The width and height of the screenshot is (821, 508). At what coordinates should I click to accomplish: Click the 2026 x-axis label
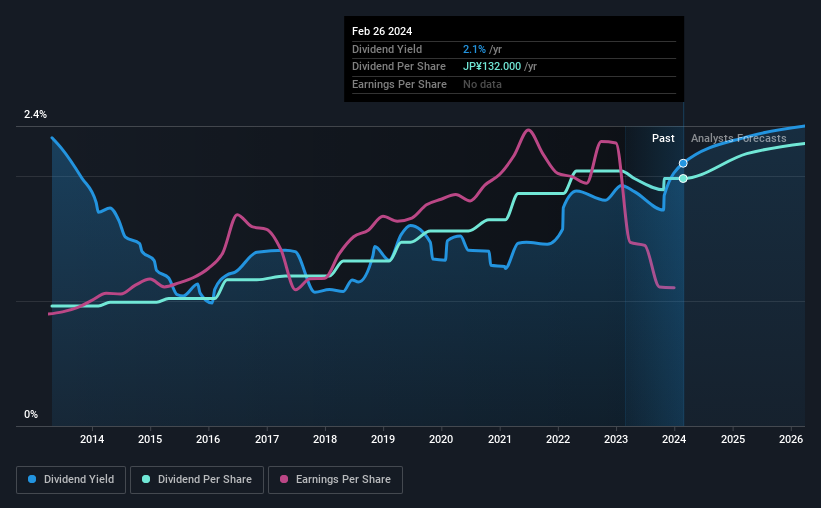click(x=791, y=439)
